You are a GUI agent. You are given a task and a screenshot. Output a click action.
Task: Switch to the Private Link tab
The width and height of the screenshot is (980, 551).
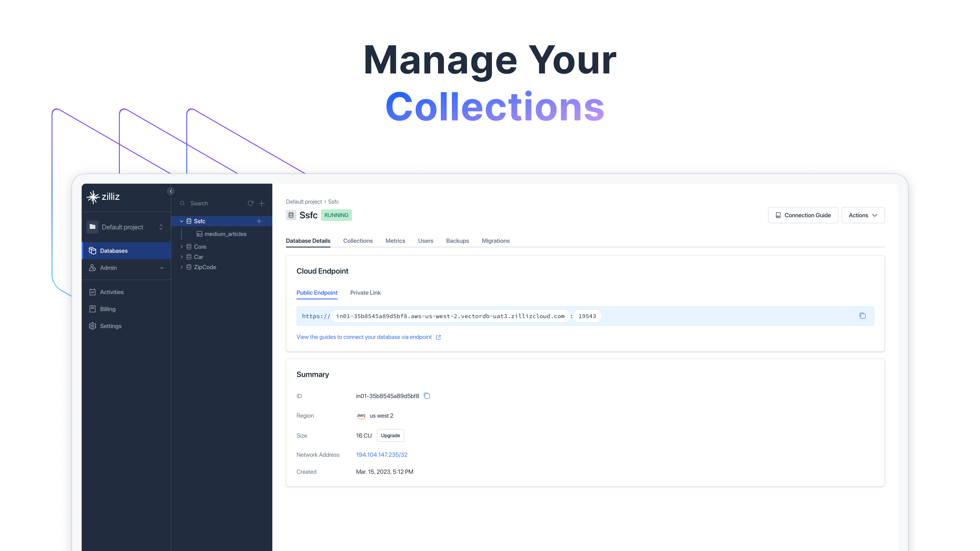coord(365,292)
